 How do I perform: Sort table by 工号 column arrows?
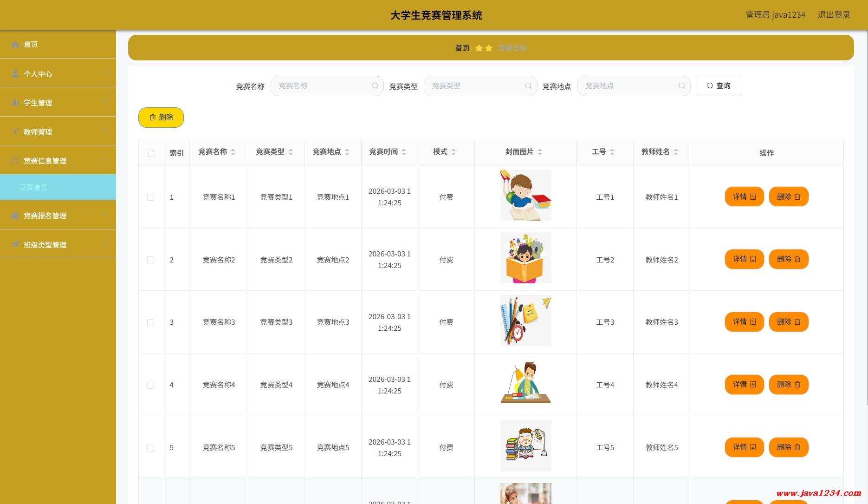612,152
